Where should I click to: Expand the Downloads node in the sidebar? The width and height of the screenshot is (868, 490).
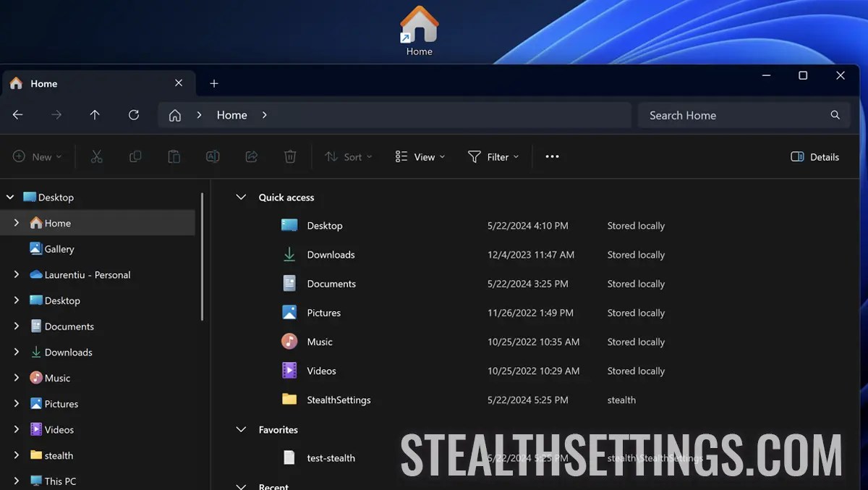pyautogui.click(x=16, y=352)
